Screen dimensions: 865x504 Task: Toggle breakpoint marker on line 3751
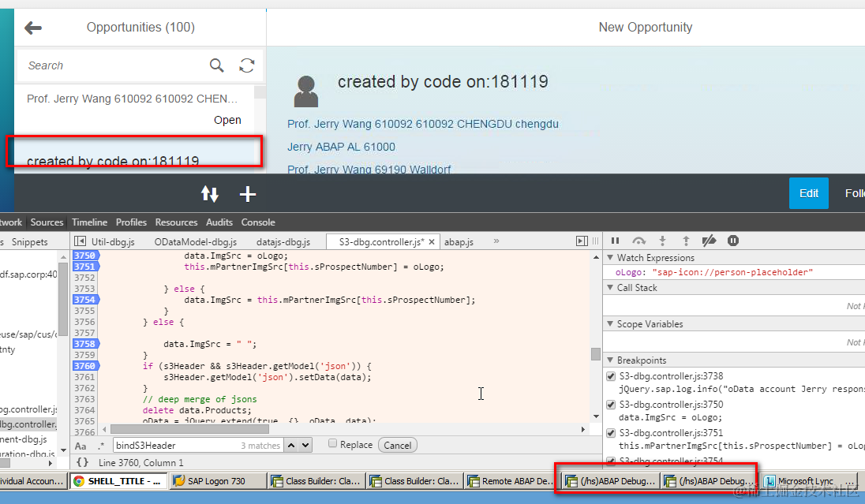click(85, 267)
